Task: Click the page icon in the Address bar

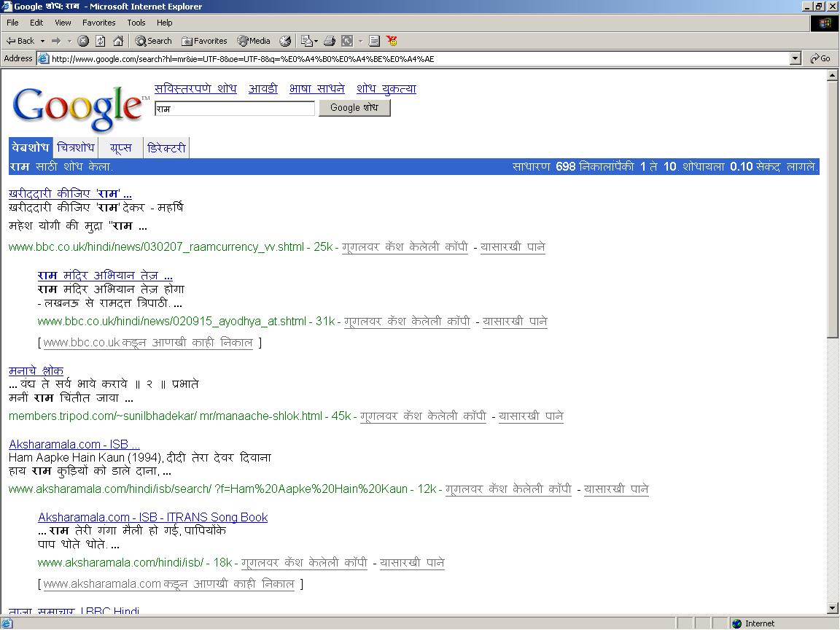Action: [x=44, y=58]
